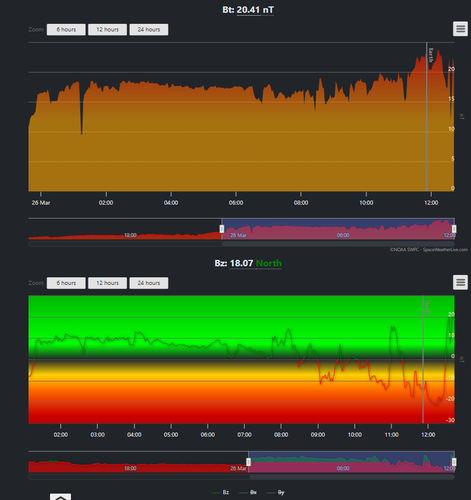Image resolution: width=471 pixels, height=500 pixels.
Task: Click the 10:00 axis label under Bt chart
Action: tap(366, 203)
